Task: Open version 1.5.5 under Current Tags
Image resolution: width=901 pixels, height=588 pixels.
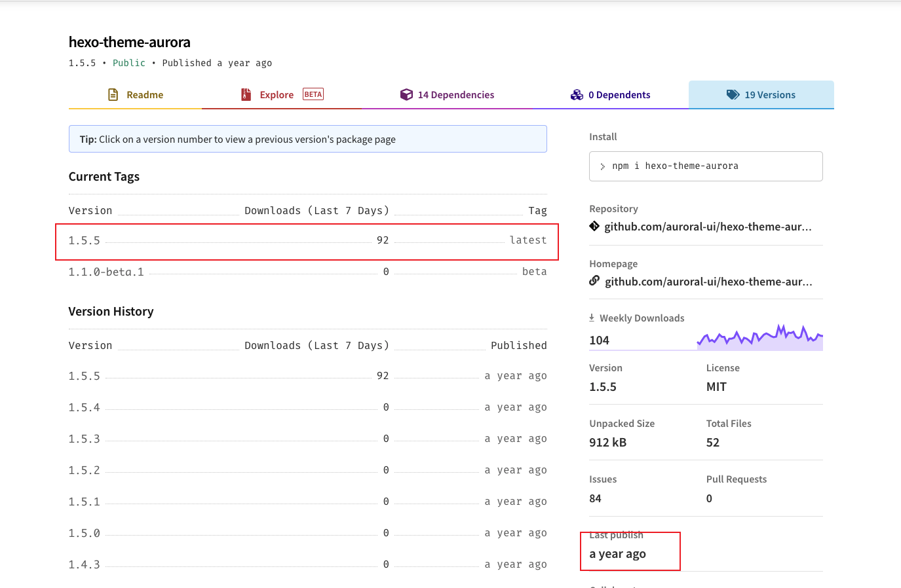Action: pos(85,240)
